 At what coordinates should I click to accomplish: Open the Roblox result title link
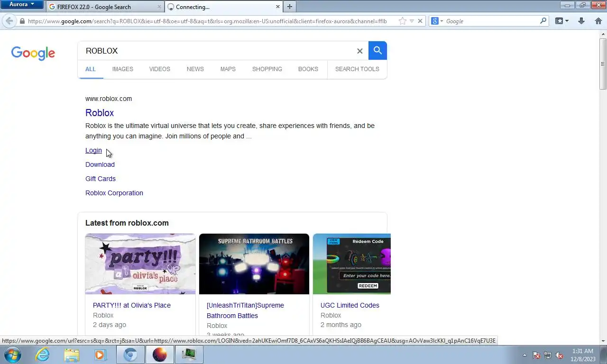click(100, 113)
